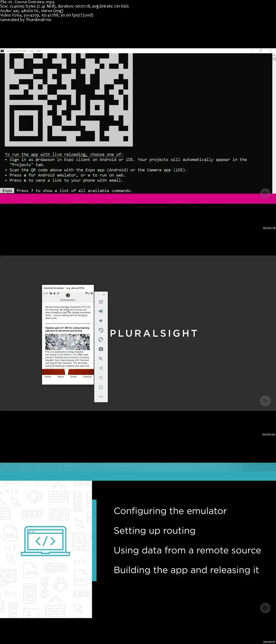Viewport: 276px width, 644px height.
Task: Click the emulator overview square button
Action: click(x=101, y=387)
